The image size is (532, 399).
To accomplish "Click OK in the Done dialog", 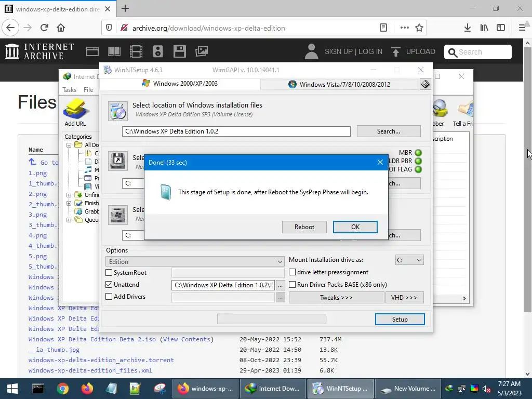I will pyautogui.click(x=355, y=227).
